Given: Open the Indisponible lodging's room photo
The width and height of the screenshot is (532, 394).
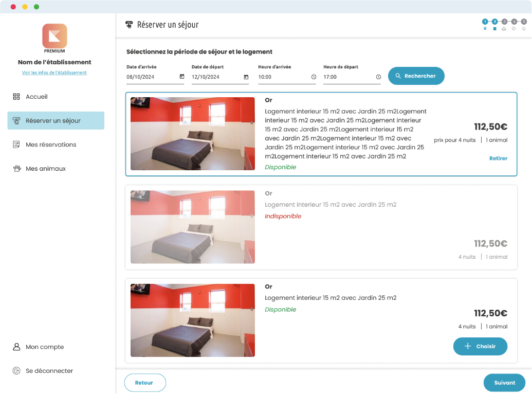Looking at the screenshot, I should point(193,227).
